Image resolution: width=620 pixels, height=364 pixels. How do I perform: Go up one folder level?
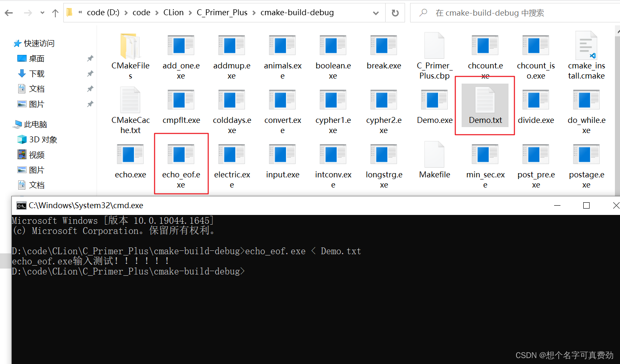click(55, 13)
